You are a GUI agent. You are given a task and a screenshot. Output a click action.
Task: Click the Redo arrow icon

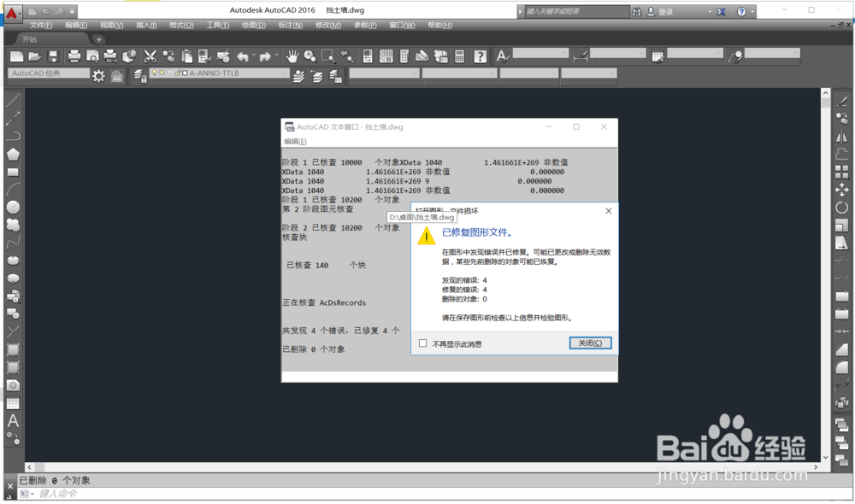click(x=266, y=56)
